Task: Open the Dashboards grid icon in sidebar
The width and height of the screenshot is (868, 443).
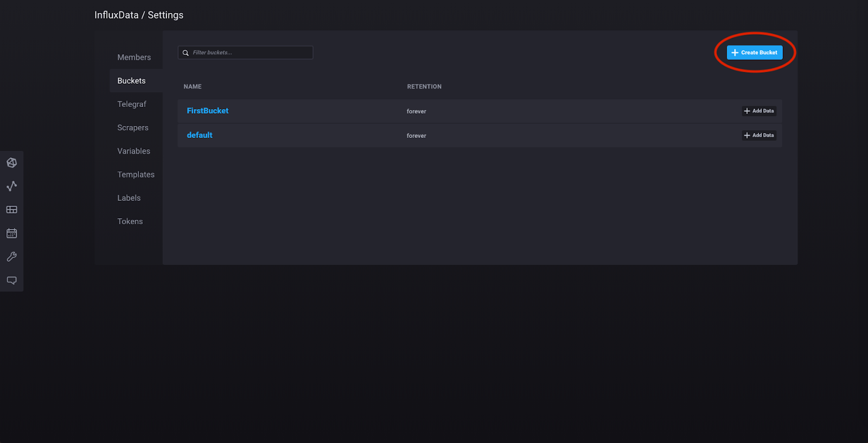Action: tap(11, 210)
